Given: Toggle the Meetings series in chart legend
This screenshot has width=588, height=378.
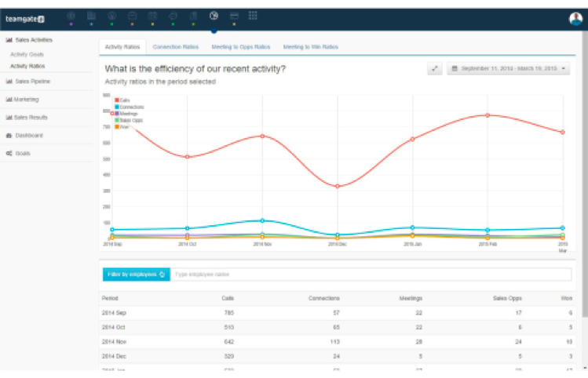Looking at the screenshot, I should pyautogui.click(x=126, y=114).
